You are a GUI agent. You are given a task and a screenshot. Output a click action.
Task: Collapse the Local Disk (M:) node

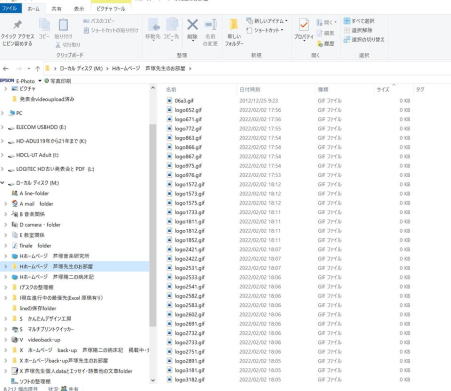(3, 183)
